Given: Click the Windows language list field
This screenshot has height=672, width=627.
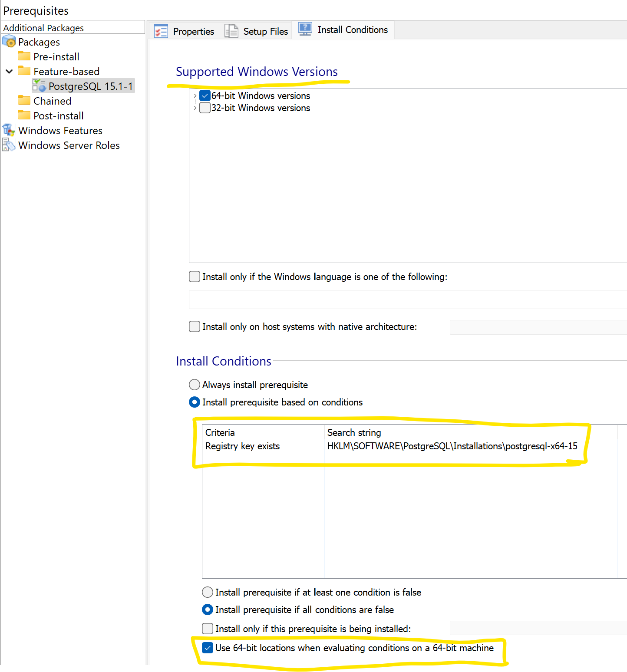Looking at the screenshot, I should [408, 300].
